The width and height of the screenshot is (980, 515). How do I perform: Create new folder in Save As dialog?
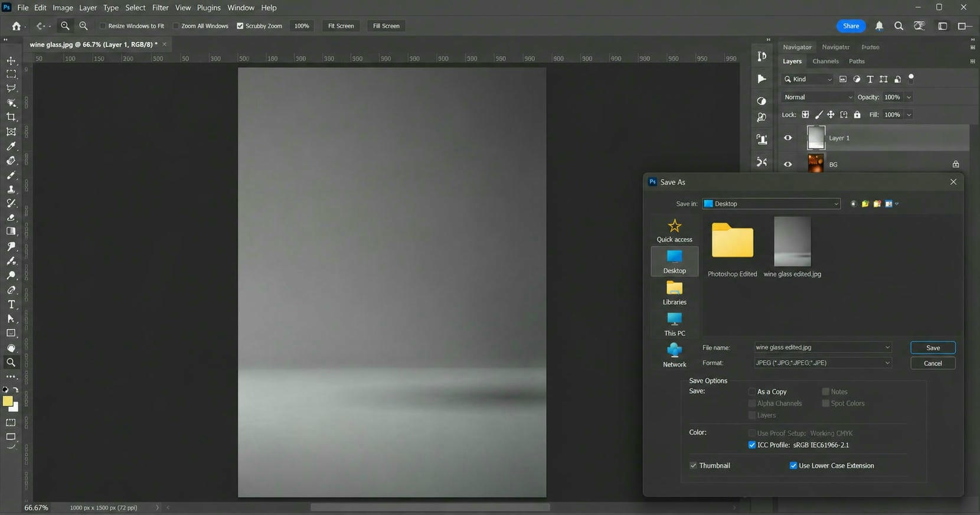click(x=877, y=204)
